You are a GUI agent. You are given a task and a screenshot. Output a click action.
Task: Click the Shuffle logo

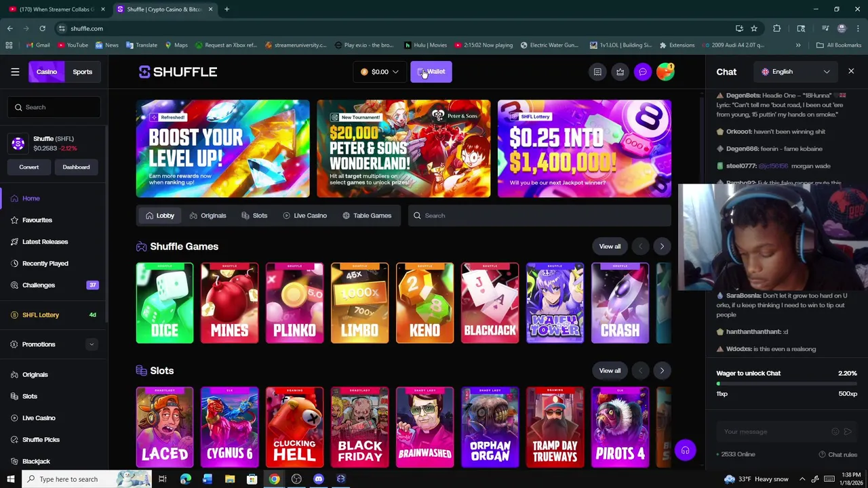(x=178, y=72)
